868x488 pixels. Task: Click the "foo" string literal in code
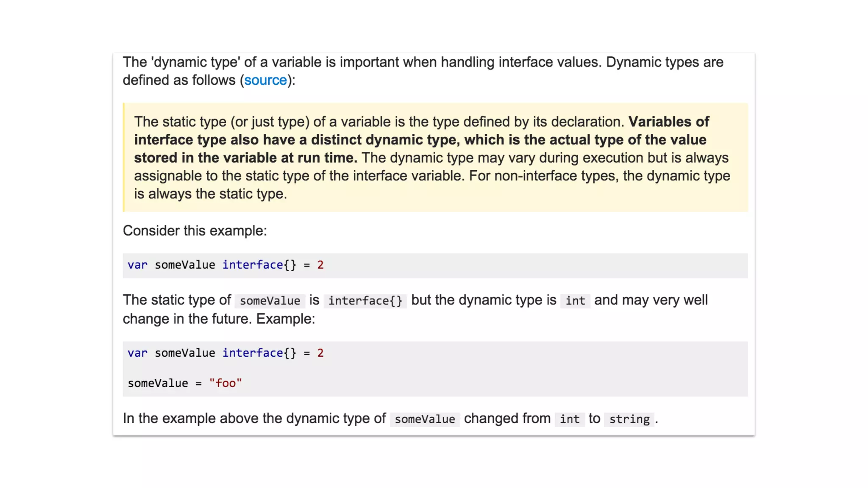coord(225,383)
